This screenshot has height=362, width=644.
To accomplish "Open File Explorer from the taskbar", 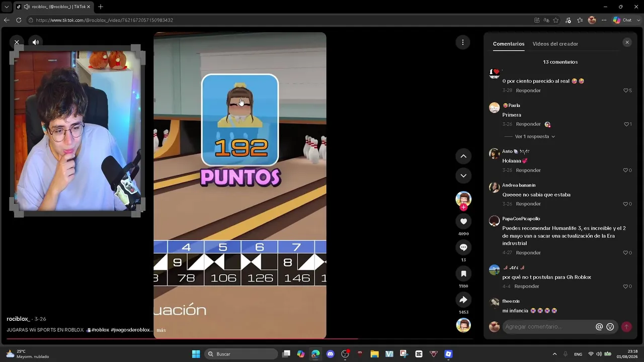I will click(x=374, y=354).
